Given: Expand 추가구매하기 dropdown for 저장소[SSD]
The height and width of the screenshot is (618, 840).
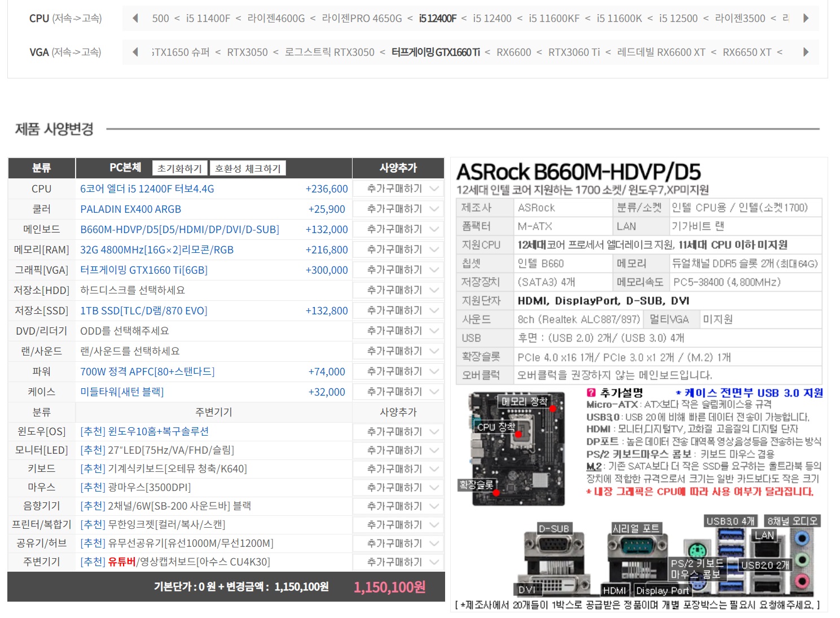Looking at the screenshot, I should point(398,311).
